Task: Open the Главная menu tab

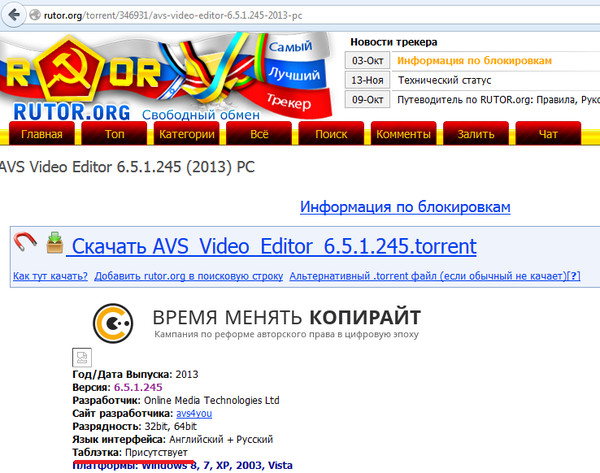Action: click(x=42, y=134)
